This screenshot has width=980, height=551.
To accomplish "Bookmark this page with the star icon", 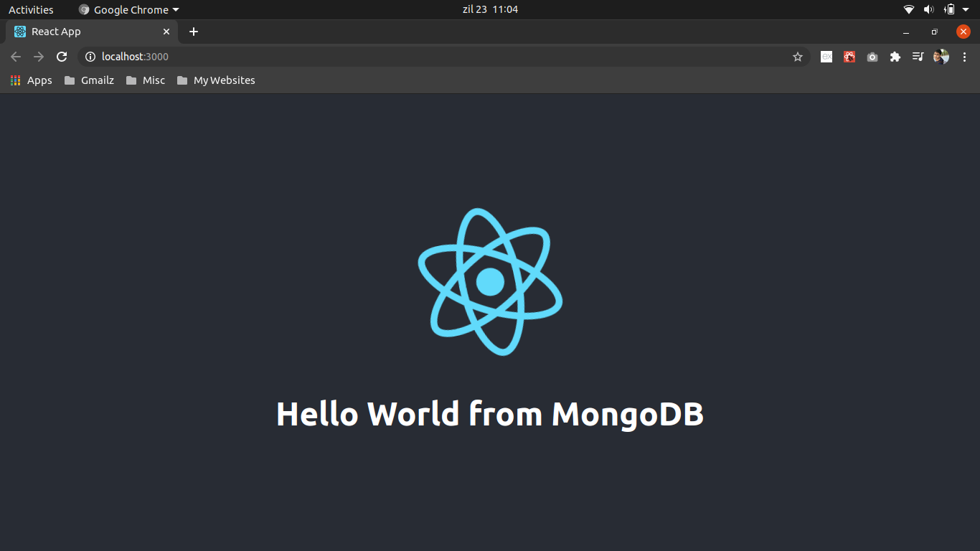I will point(798,57).
